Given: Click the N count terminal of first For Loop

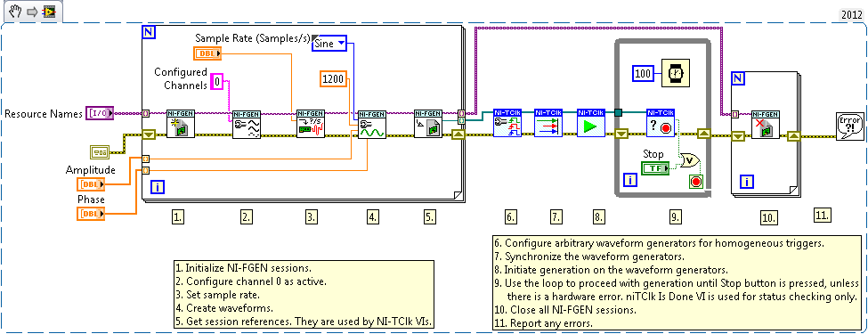Looking at the screenshot, I should click(148, 32).
